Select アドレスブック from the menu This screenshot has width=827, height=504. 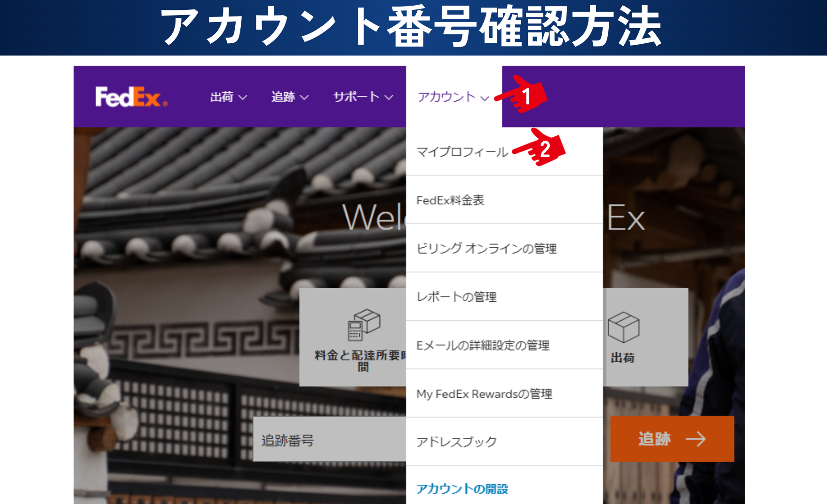coord(456,442)
